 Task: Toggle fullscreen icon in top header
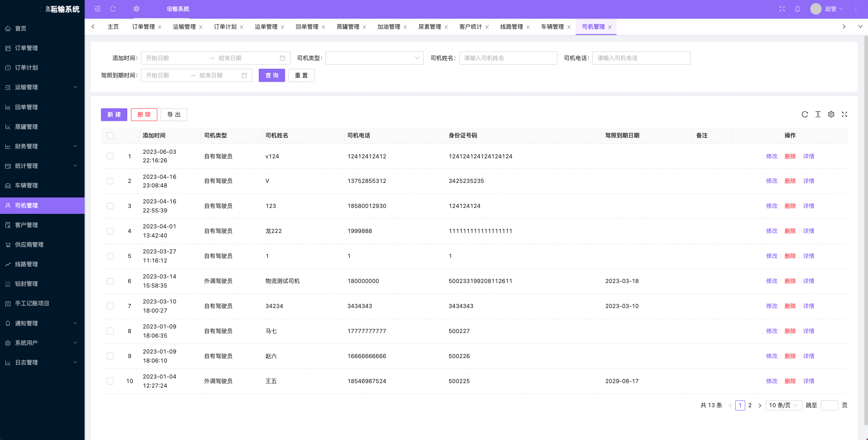pos(782,9)
